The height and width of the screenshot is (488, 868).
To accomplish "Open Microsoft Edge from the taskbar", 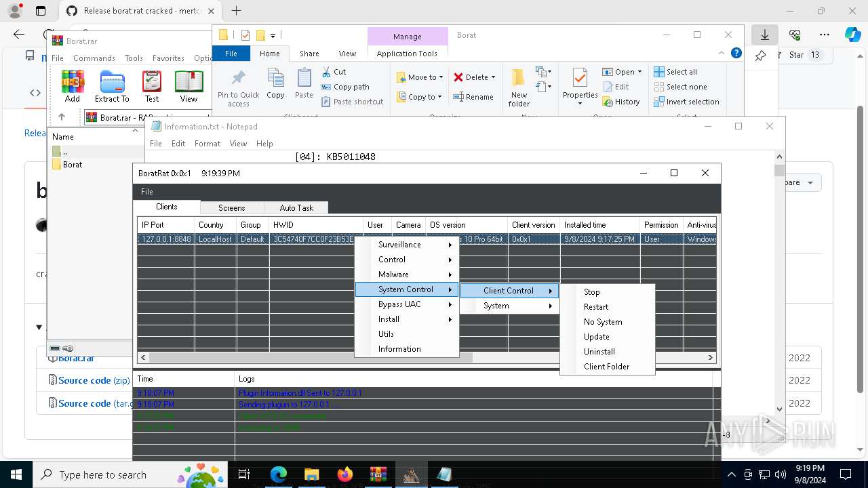I will click(279, 474).
